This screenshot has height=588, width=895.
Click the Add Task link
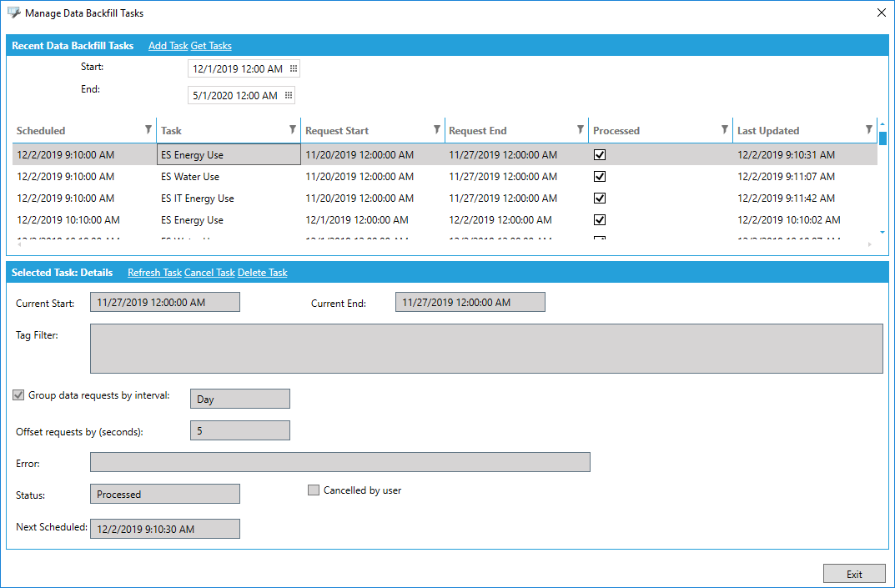coord(168,46)
